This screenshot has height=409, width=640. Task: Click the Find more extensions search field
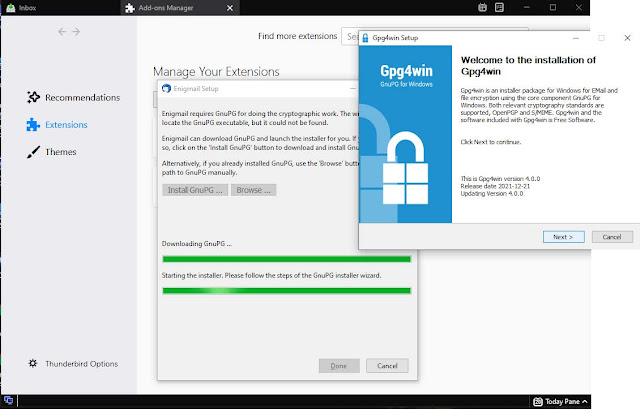click(435, 36)
